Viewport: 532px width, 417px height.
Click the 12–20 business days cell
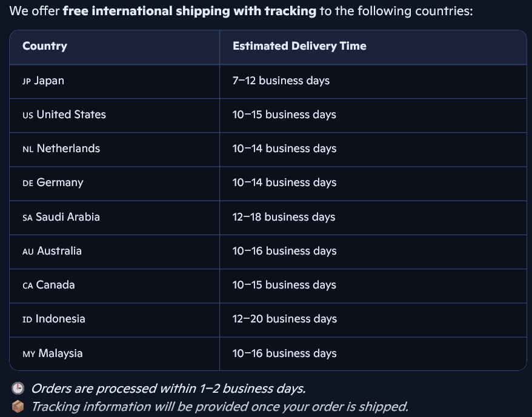[x=284, y=319]
